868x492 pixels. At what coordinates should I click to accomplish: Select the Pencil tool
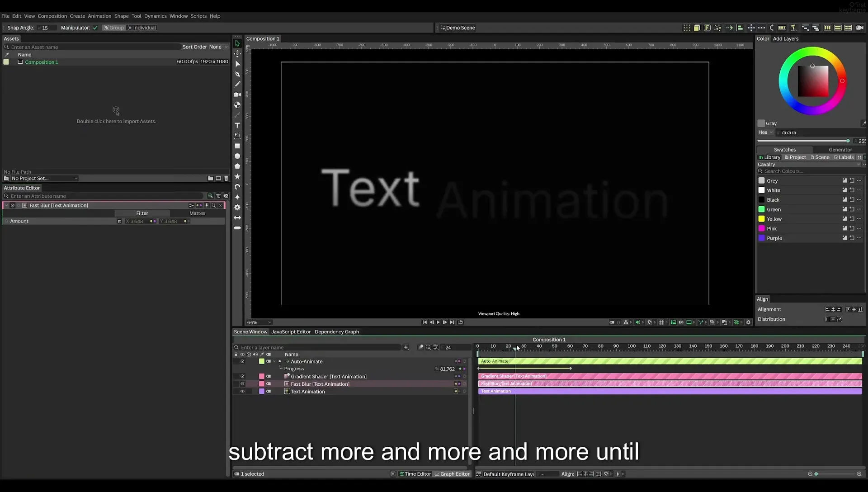[237, 84]
